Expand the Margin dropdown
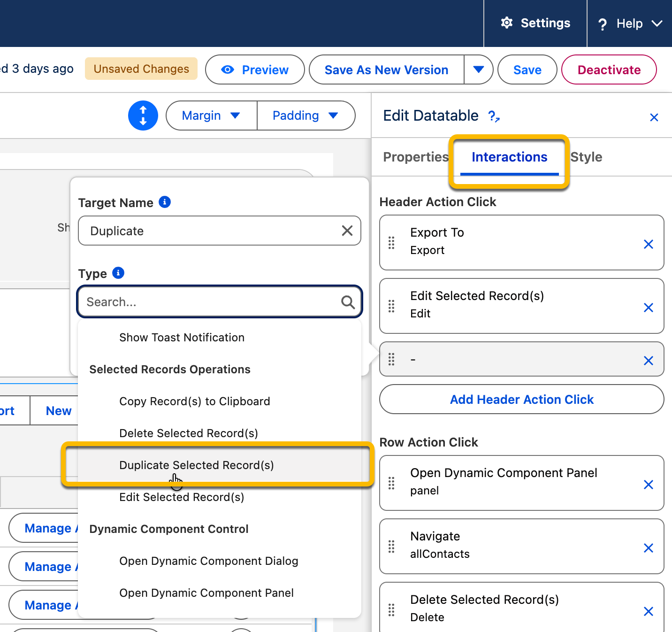Screen dimensions: 672x632 click(x=211, y=116)
